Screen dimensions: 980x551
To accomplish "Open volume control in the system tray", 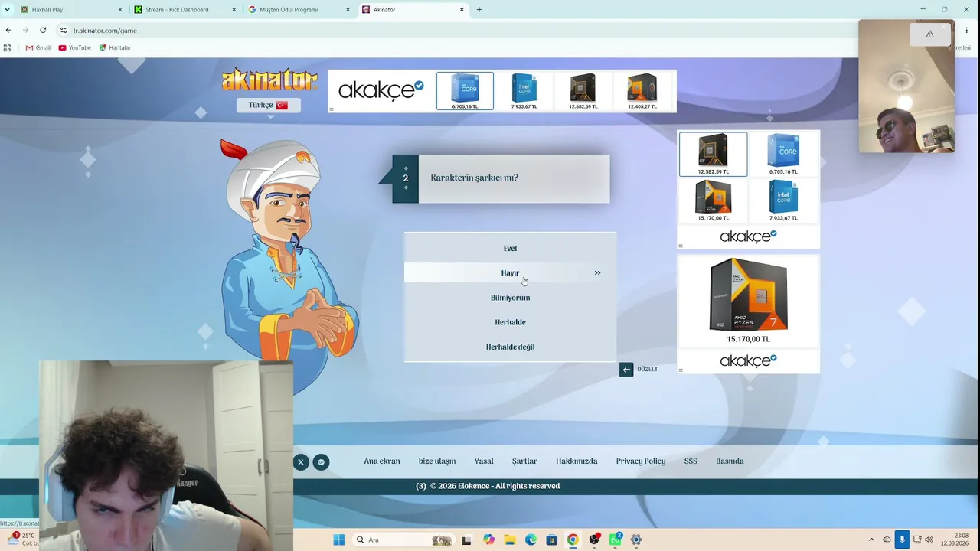I will (929, 540).
